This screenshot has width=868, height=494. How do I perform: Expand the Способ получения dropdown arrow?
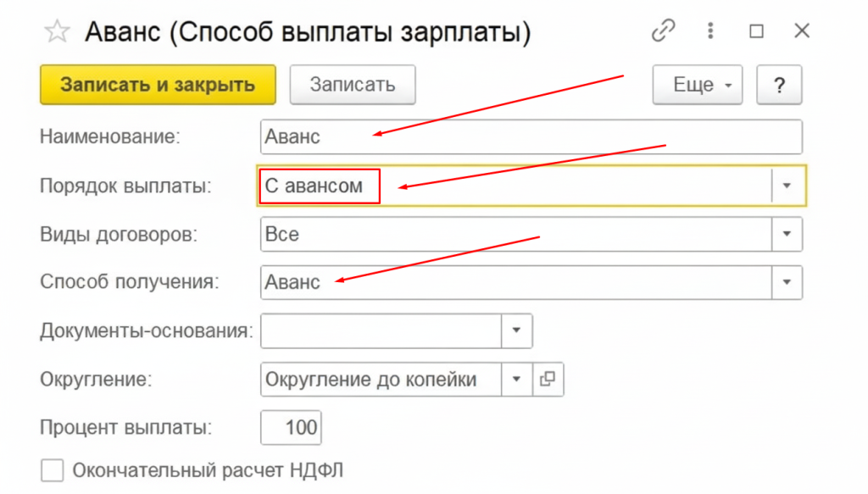(x=787, y=282)
